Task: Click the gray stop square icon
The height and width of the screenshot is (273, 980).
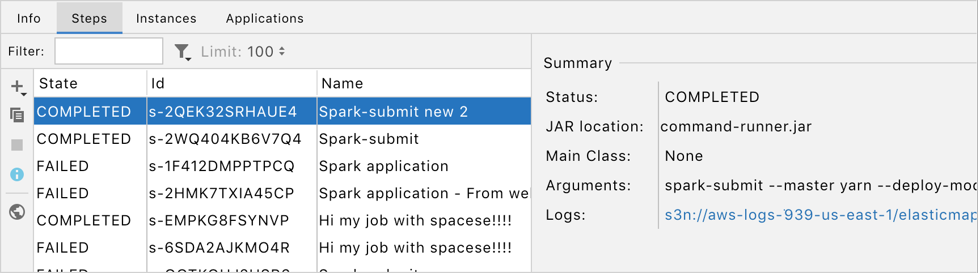Action: 17,145
